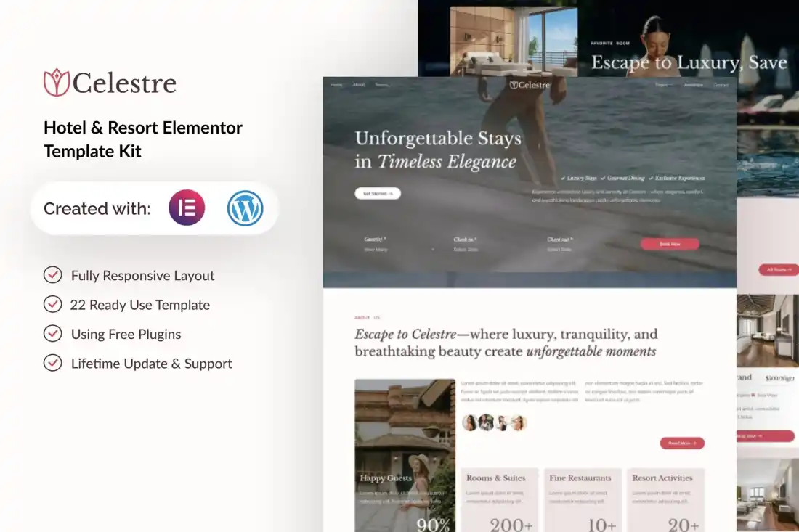Click the Fully Responsive Layout check circle
799x532 pixels.
[x=52, y=275]
